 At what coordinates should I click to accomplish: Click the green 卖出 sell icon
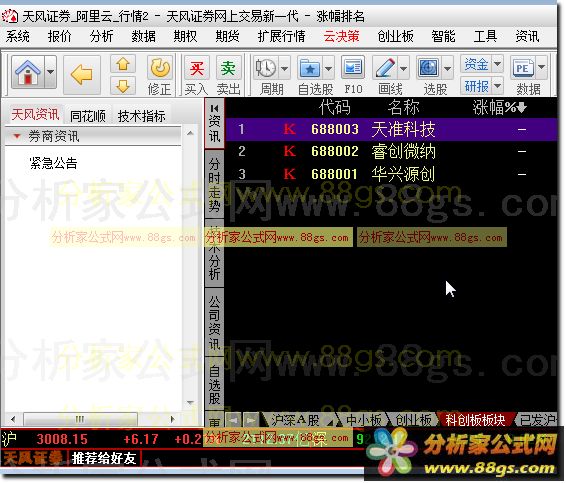click(228, 68)
